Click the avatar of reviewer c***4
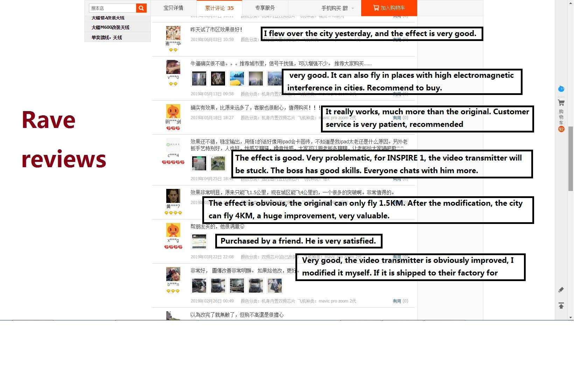Screen dimensions: 588x368 pos(173,145)
